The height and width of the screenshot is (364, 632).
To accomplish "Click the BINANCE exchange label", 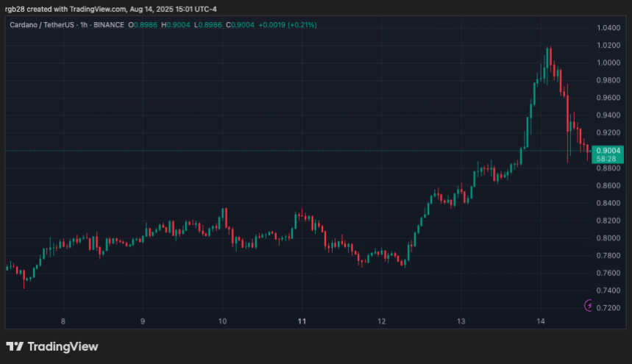I will point(107,26).
